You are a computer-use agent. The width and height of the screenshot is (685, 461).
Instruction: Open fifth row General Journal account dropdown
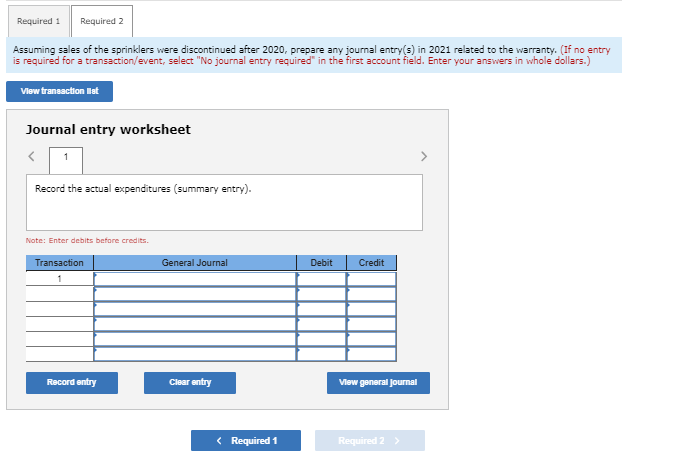(195, 339)
